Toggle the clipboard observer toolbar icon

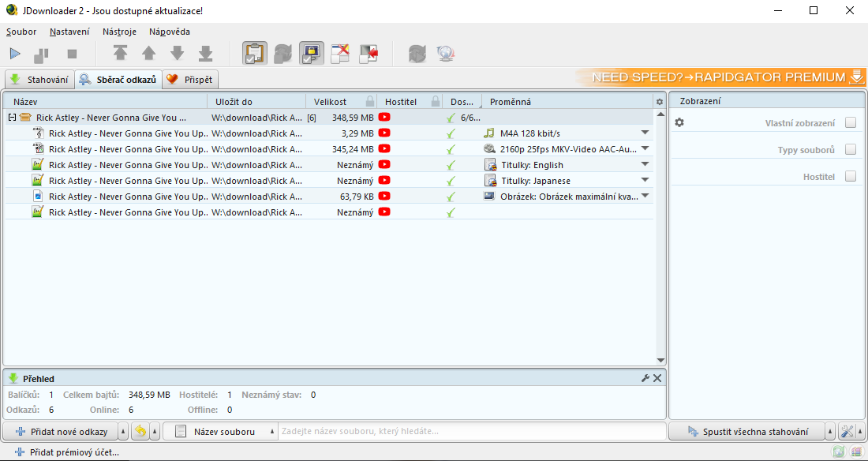(255, 54)
